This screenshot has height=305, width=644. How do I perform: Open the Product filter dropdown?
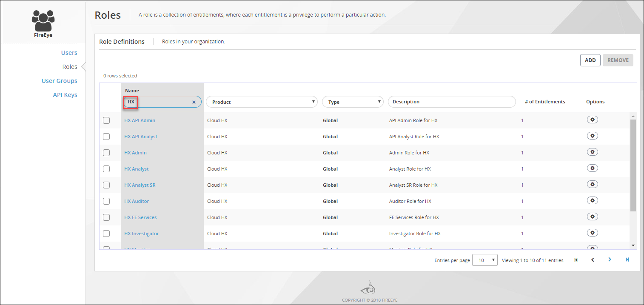pos(262,102)
